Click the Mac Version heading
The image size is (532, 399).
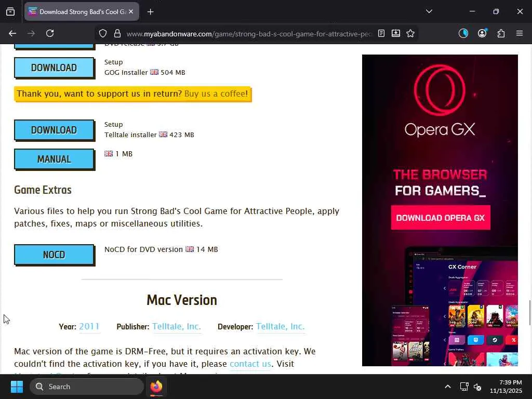click(182, 300)
